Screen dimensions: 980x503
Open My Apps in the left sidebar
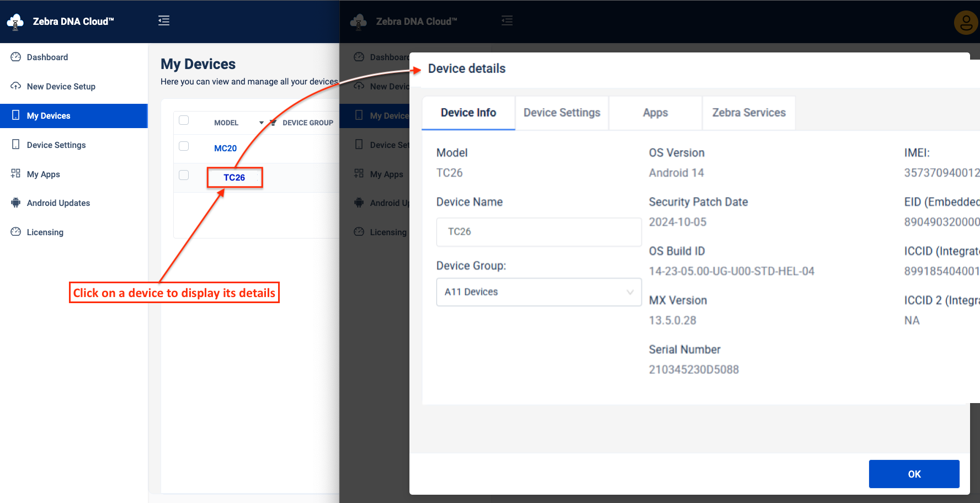43,174
